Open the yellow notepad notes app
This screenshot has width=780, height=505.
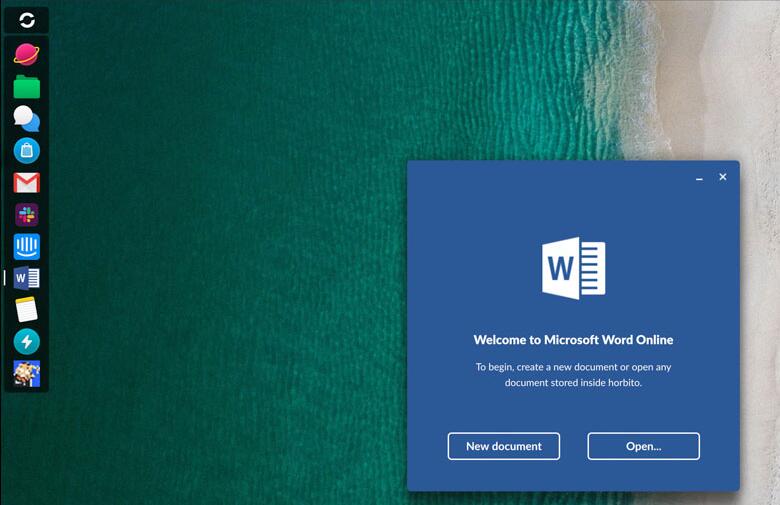26,309
